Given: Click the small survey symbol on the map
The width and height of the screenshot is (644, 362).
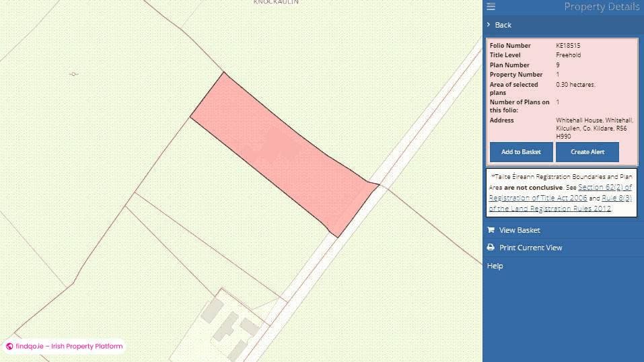Looking at the screenshot, I should coord(73,73).
